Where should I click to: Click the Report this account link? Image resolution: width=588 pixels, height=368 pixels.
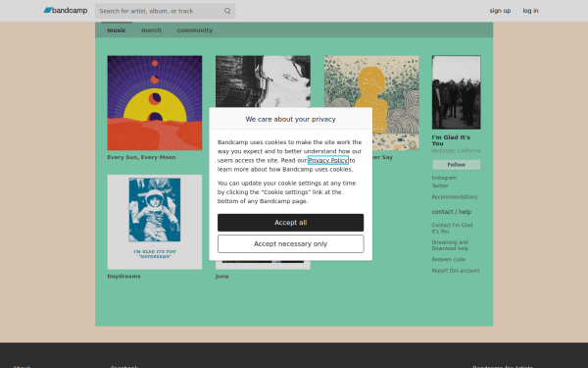click(456, 271)
